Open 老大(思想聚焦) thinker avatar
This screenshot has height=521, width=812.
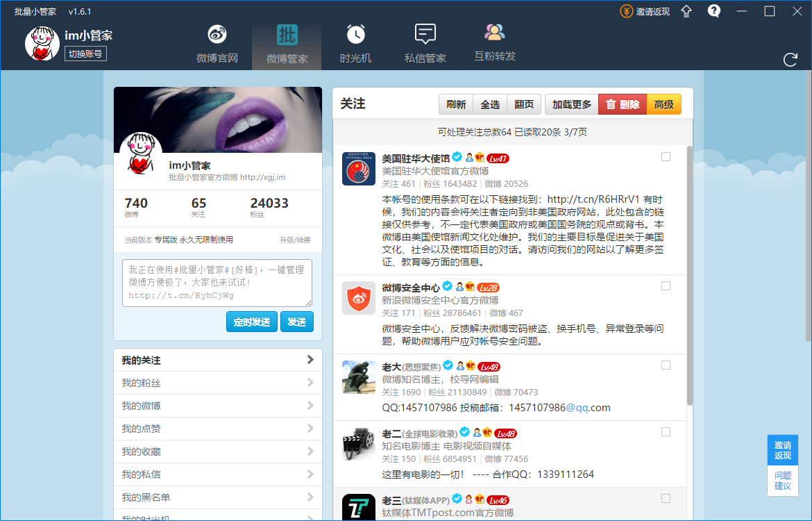358,377
